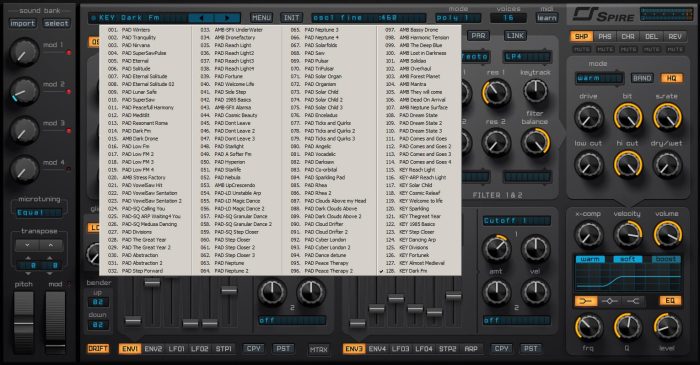Open the LFO3 tab
This screenshot has width=700, height=365.
point(401,348)
